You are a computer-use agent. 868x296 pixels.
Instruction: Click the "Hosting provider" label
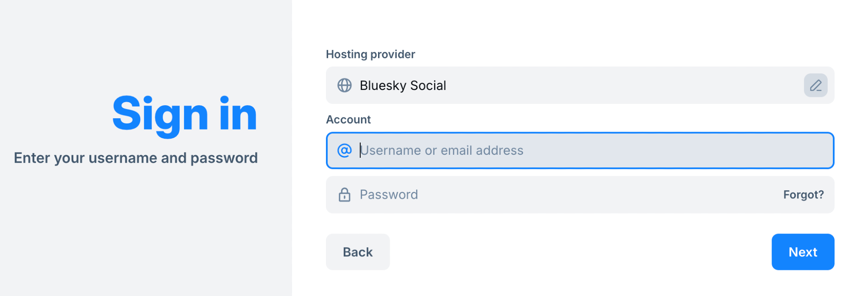(370, 54)
